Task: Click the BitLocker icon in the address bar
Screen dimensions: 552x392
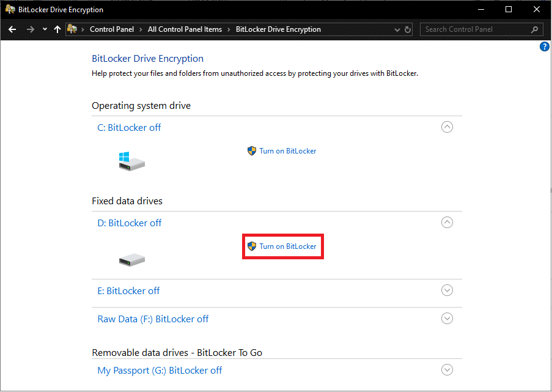Action: tap(72, 29)
